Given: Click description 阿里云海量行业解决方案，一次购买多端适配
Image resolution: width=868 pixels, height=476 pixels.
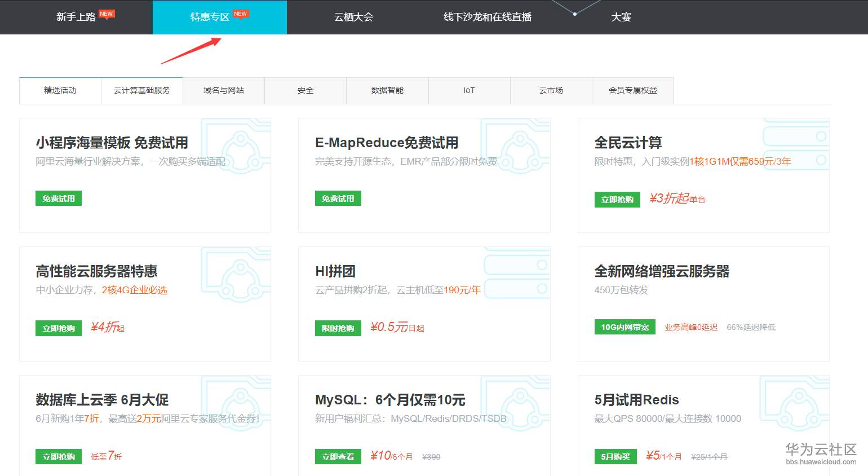Looking at the screenshot, I should point(131,162).
